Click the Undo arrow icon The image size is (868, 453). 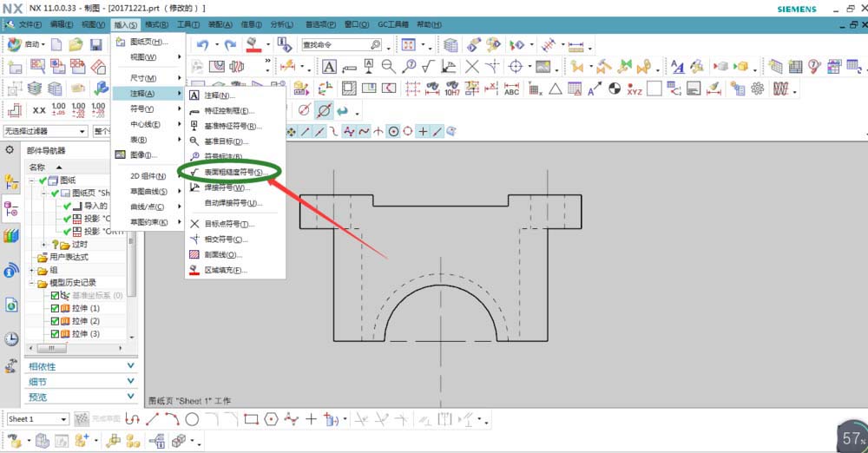click(x=202, y=45)
